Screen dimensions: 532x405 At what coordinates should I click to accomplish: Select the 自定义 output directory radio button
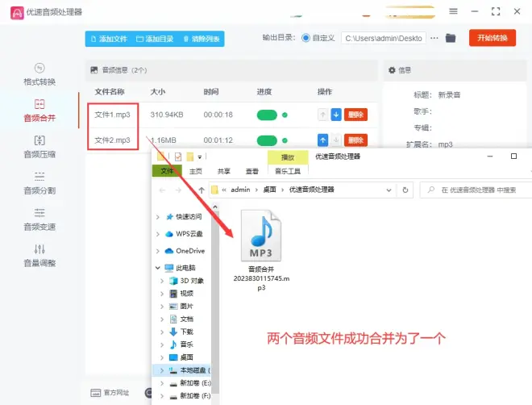(305, 38)
